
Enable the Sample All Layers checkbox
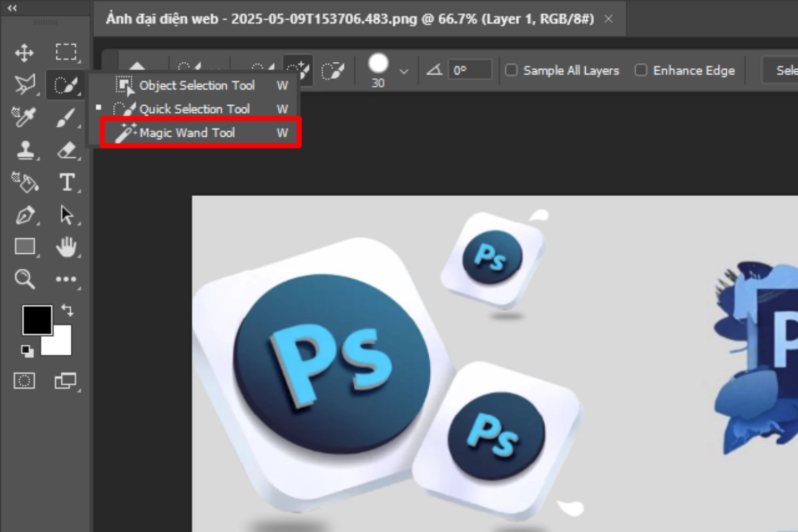coord(511,70)
